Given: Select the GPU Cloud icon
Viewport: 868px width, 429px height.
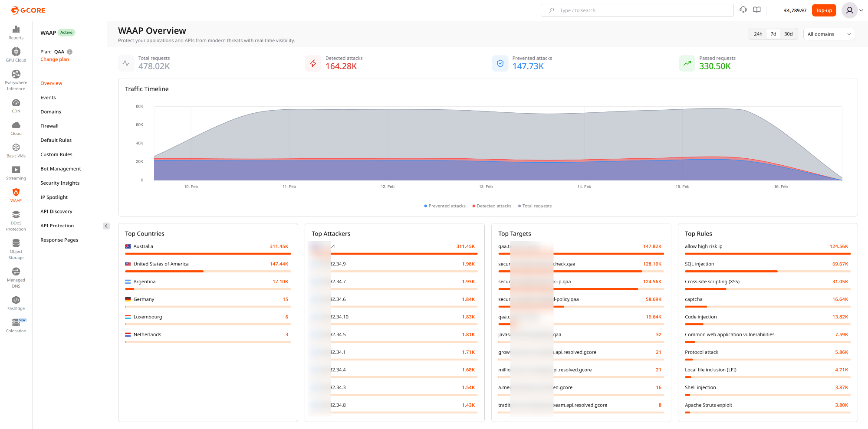Looking at the screenshot, I should (x=16, y=54).
